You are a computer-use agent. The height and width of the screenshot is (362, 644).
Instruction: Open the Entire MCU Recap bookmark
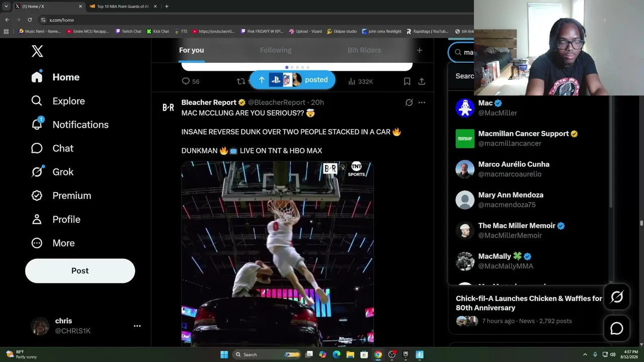(x=88, y=32)
